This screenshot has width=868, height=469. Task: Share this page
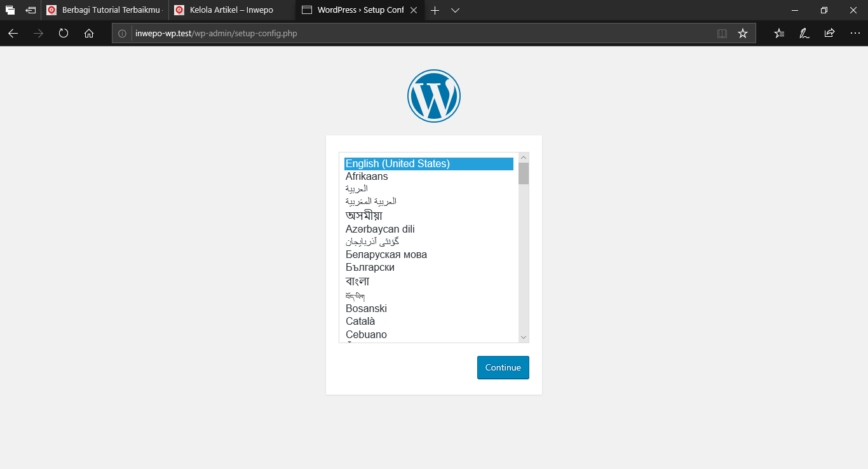(829, 34)
